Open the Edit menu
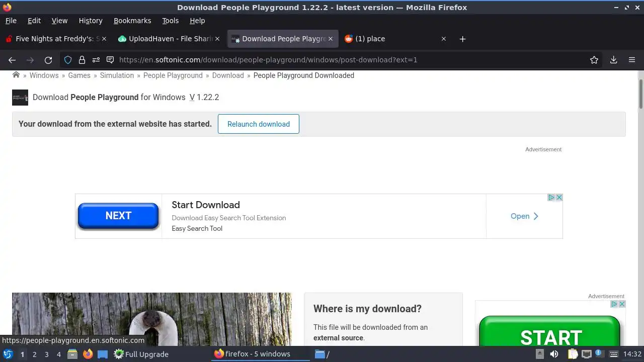The image size is (644, 362). [34, 21]
